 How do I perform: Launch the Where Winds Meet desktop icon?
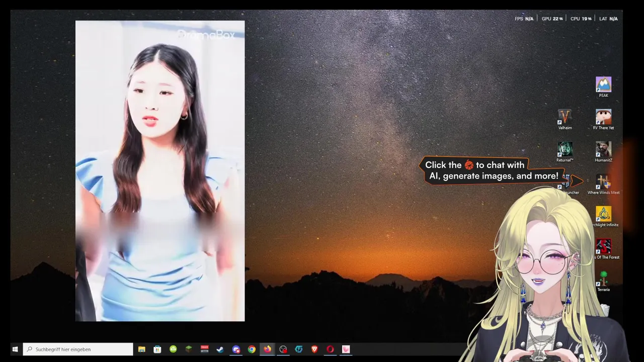coord(603,185)
